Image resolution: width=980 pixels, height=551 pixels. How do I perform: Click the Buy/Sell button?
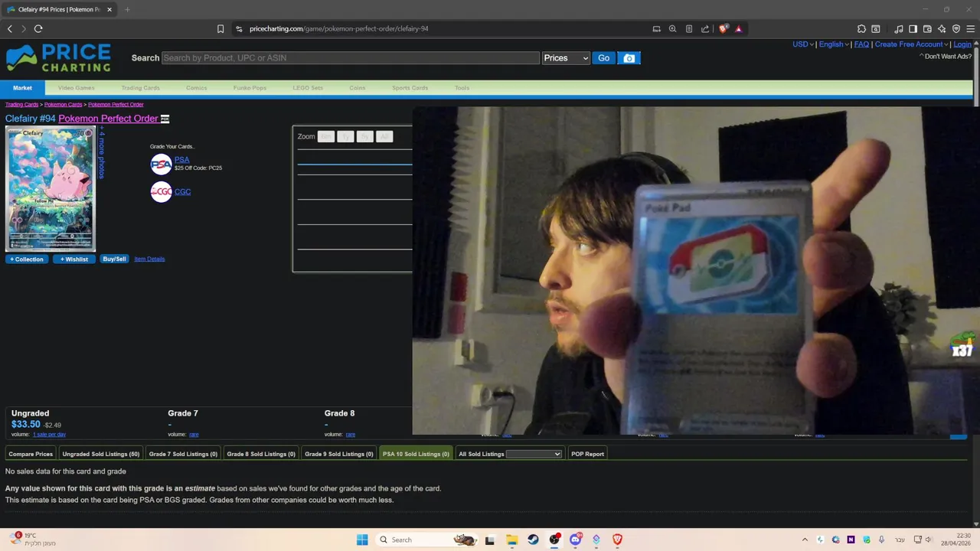114,259
